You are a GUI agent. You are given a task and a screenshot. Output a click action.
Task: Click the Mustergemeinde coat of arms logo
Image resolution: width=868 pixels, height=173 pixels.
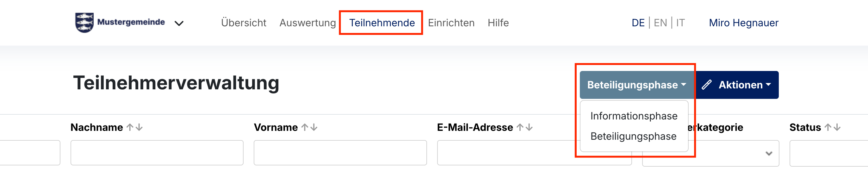coord(84,22)
